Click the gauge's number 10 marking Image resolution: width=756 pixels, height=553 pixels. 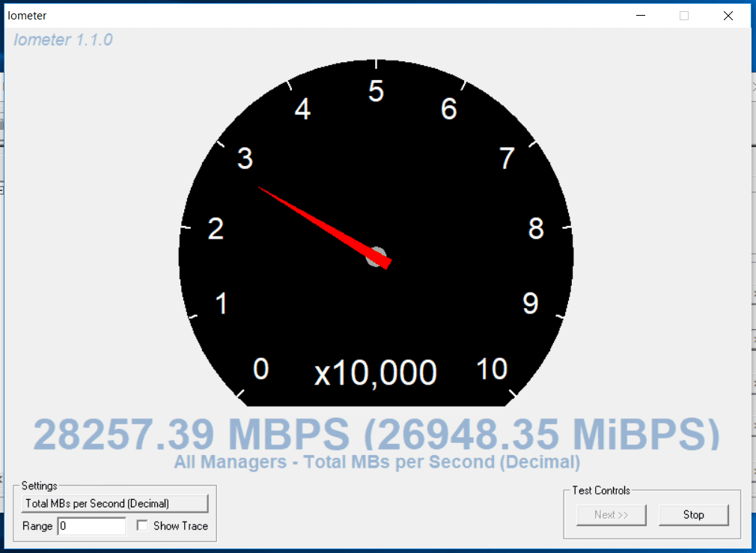click(x=492, y=369)
